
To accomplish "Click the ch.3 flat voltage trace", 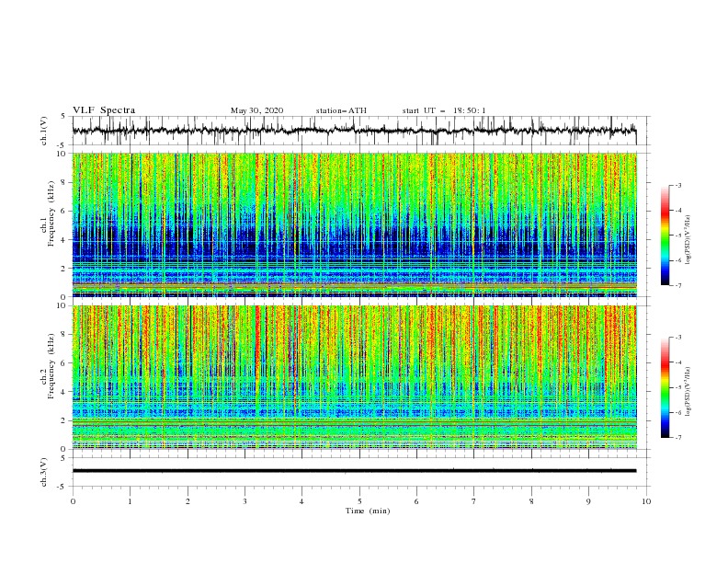I will pyautogui.click(x=354, y=471).
